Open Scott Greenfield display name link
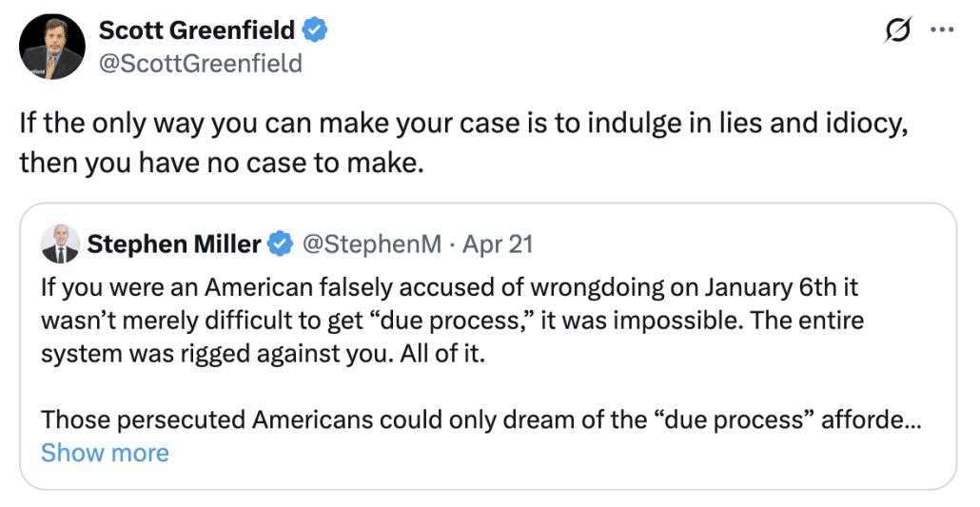Image resolution: width=980 pixels, height=507 pixels. 197,30
